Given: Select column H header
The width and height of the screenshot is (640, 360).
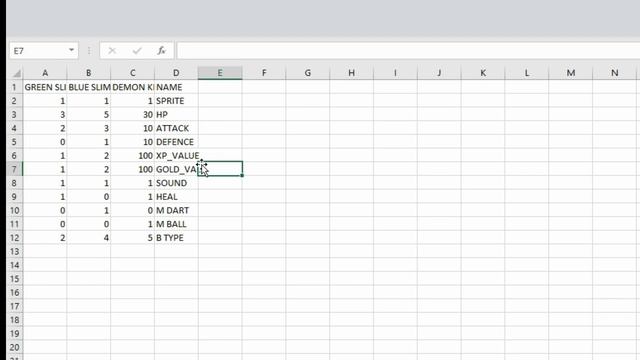Looking at the screenshot, I should coord(351,73).
